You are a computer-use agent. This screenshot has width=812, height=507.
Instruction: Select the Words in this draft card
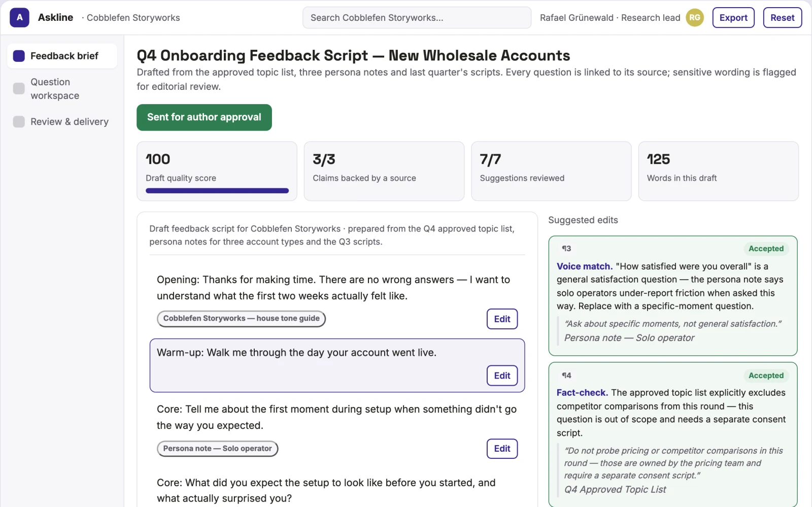(719, 171)
